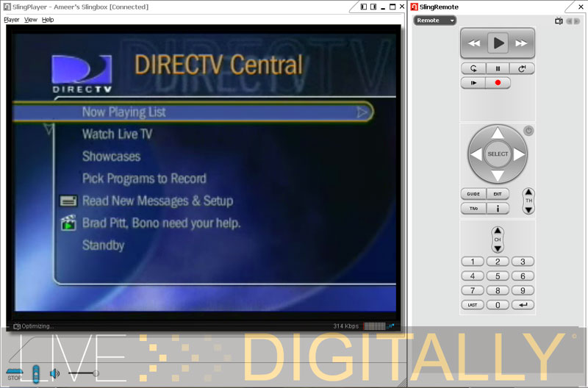Click the SELECT button on the d-pad
The image size is (588, 388).
pos(498,154)
